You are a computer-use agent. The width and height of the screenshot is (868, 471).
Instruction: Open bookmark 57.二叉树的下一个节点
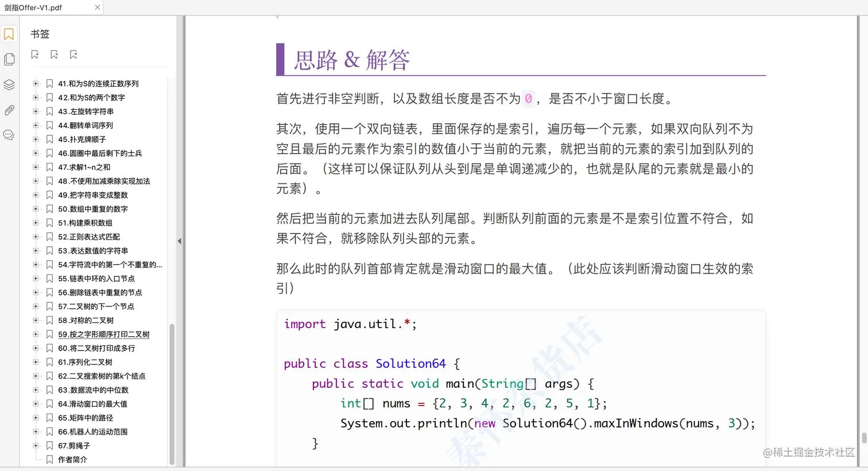(96, 306)
